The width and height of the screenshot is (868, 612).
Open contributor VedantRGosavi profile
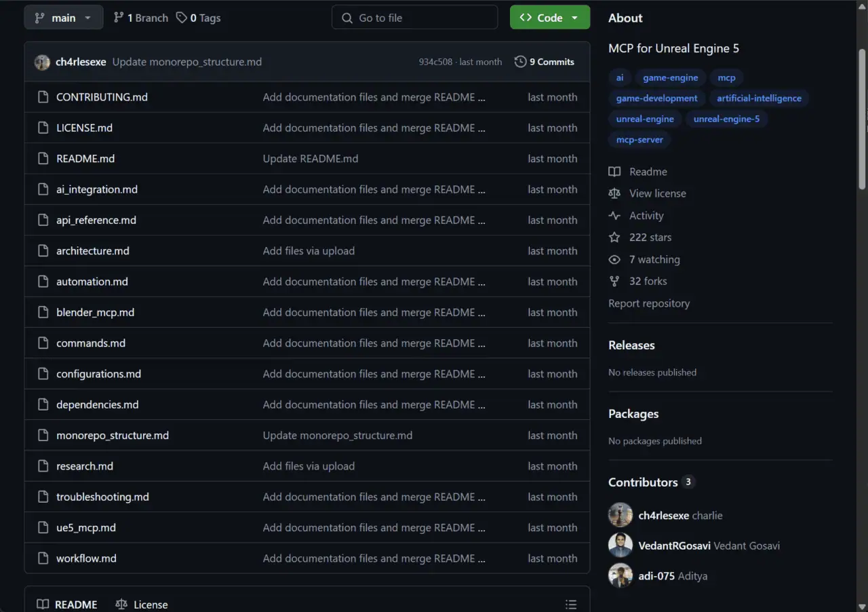(x=675, y=546)
